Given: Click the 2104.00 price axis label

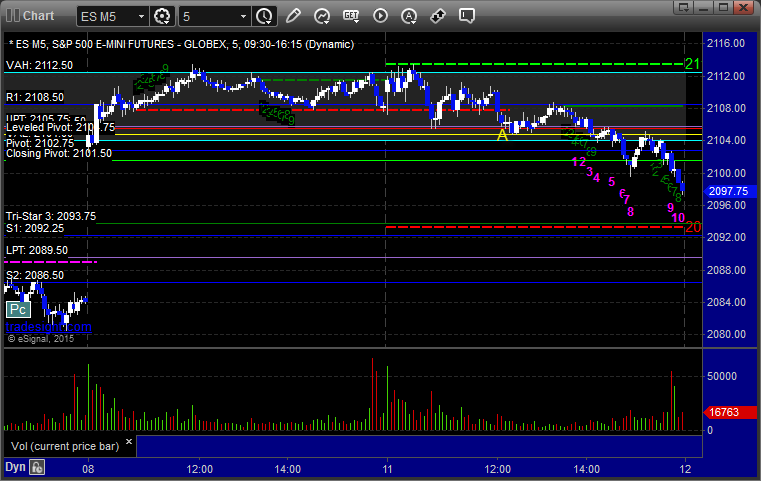Looking at the screenshot, I should (726, 140).
